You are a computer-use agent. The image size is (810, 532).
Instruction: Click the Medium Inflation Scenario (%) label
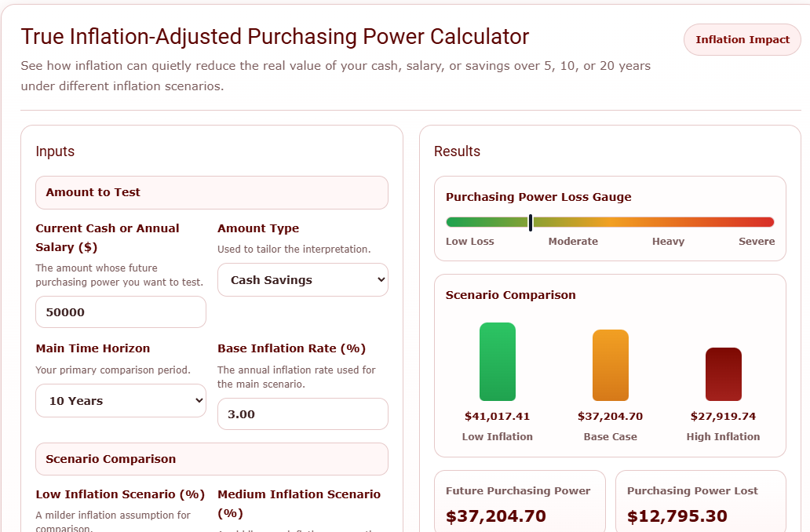(x=299, y=504)
